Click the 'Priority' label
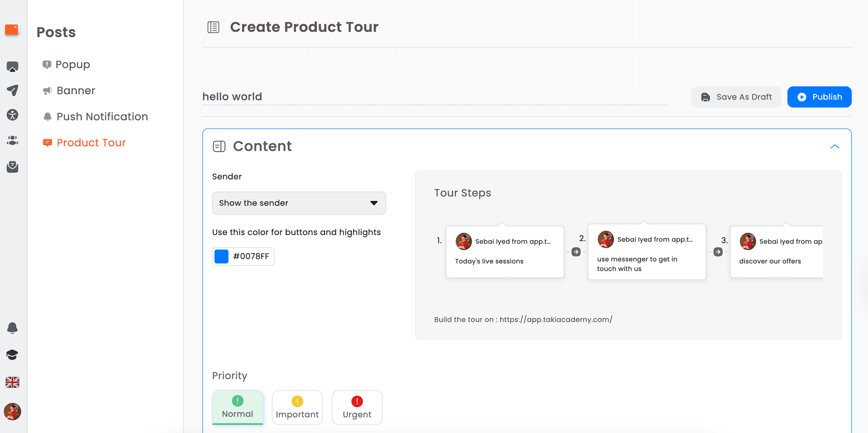The image size is (868, 433). [x=230, y=376]
